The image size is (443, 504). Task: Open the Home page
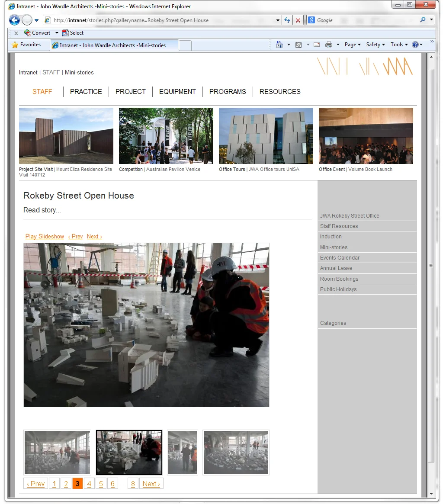(279, 44)
